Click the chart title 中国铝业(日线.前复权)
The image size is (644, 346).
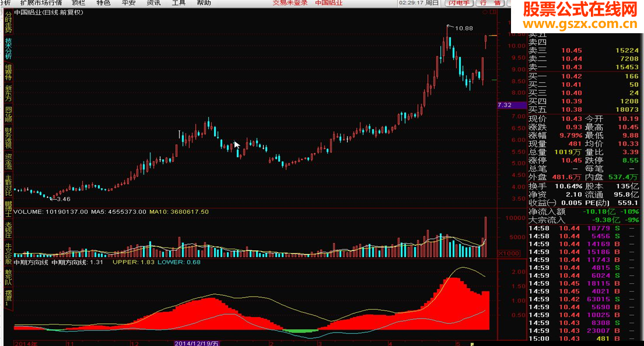click(x=49, y=12)
